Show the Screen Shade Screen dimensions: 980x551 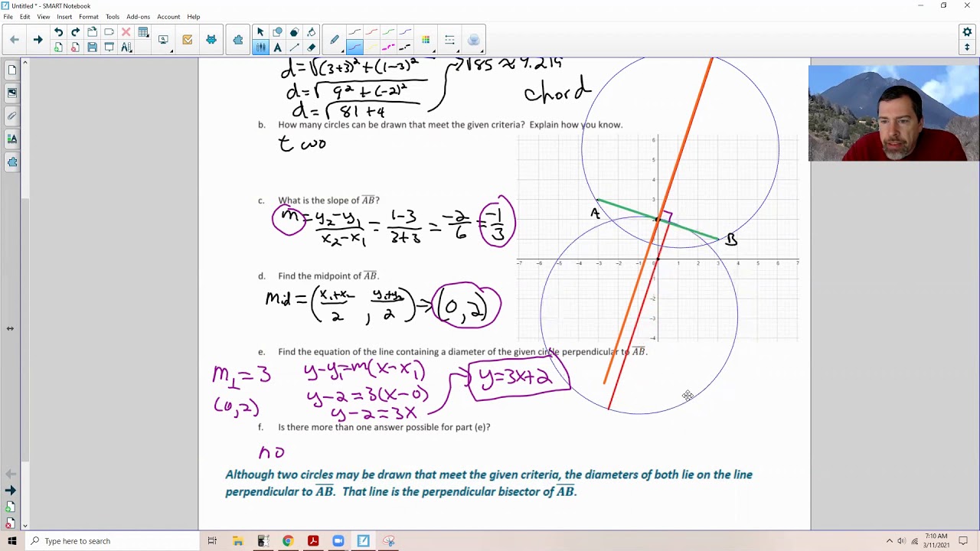coord(109,47)
